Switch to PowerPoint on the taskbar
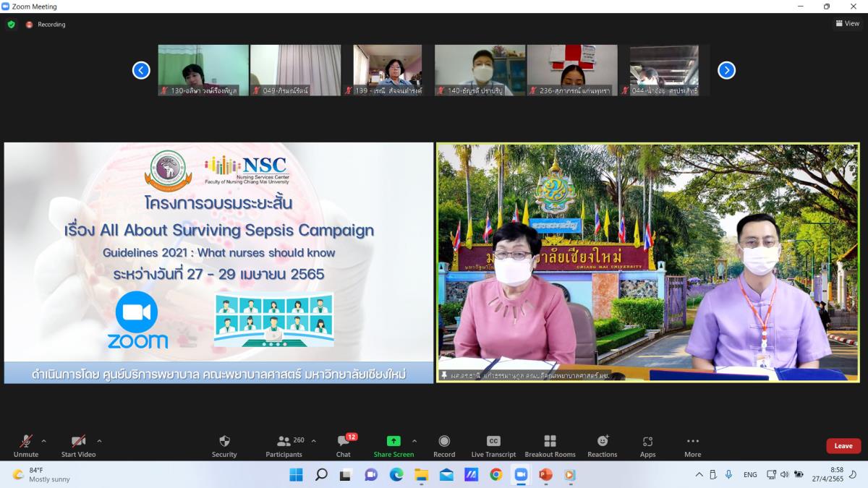The width and height of the screenshot is (868, 488). tap(545, 475)
